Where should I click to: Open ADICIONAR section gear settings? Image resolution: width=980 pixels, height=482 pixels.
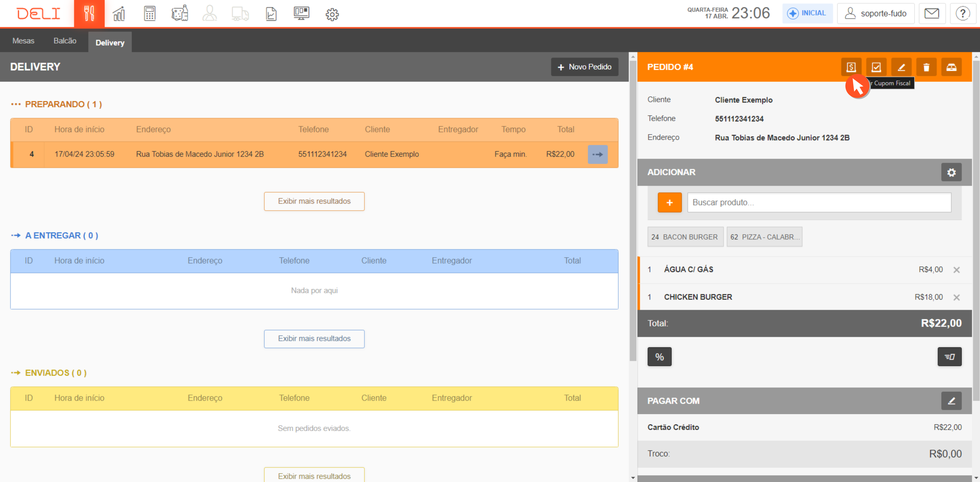click(951, 172)
